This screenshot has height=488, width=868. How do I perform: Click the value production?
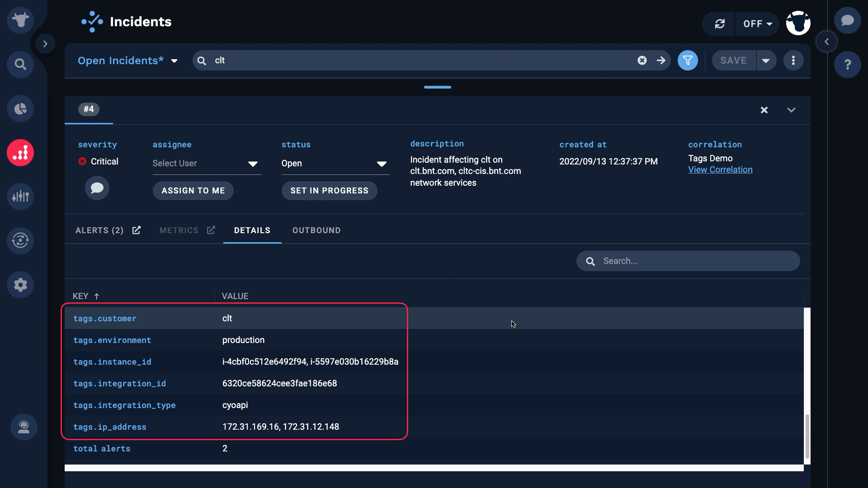[x=243, y=340]
